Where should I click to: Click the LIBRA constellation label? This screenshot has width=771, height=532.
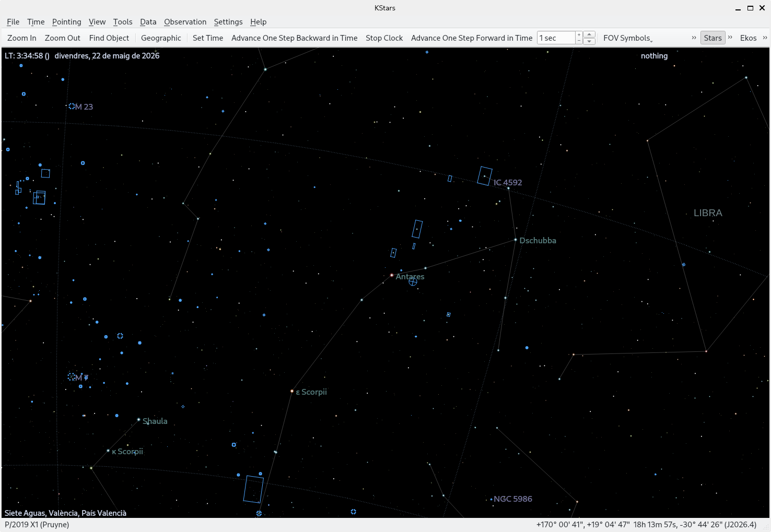point(708,213)
